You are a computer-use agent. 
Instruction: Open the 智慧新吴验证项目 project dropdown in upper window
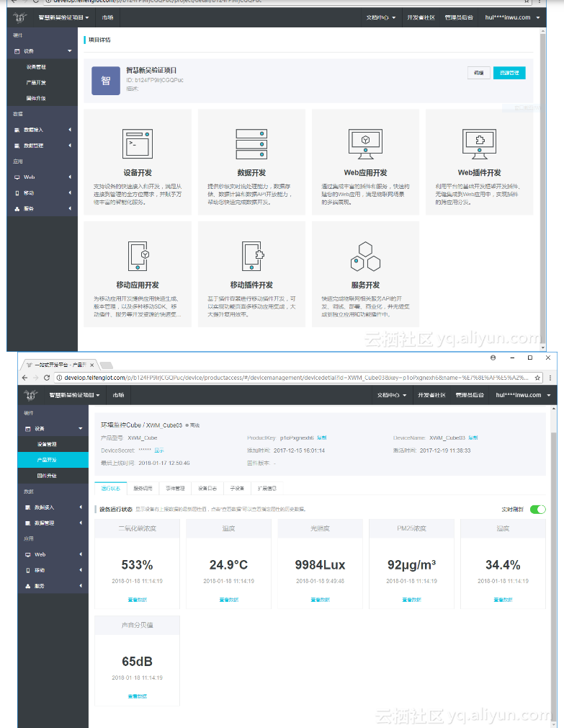(63, 17)
